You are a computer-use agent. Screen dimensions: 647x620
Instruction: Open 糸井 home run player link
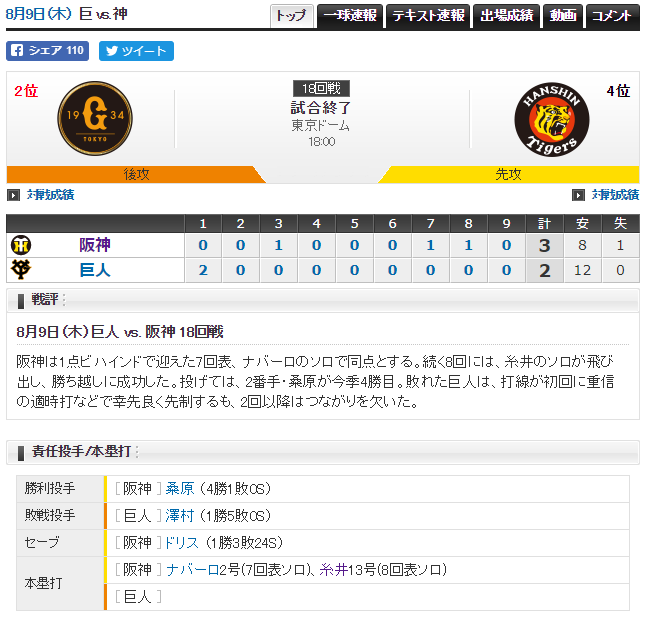(334, 570)
